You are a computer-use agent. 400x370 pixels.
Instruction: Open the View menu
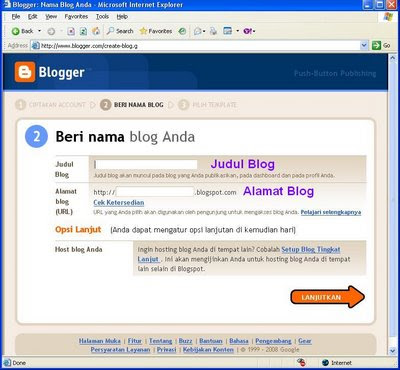click(51, 16)
